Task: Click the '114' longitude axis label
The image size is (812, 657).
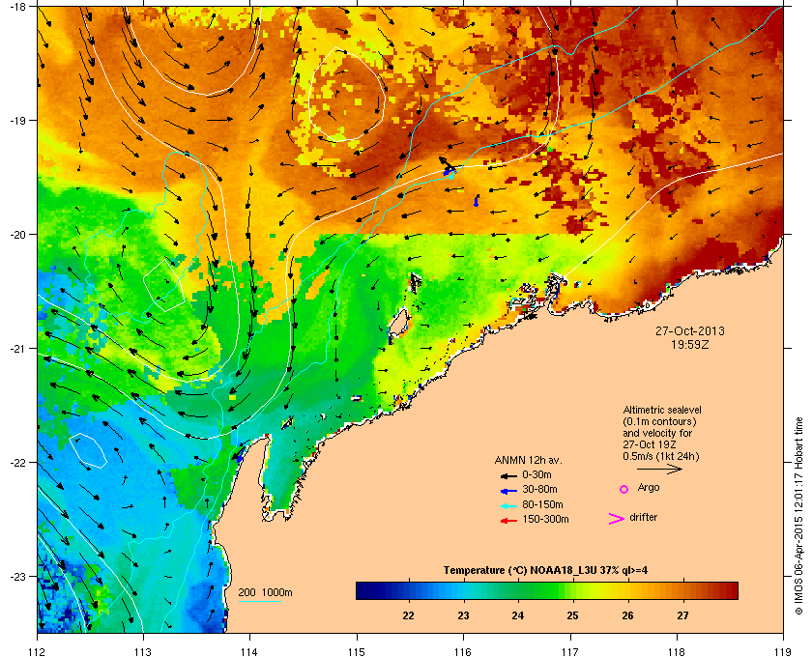Action: click(x=249, y=652)
